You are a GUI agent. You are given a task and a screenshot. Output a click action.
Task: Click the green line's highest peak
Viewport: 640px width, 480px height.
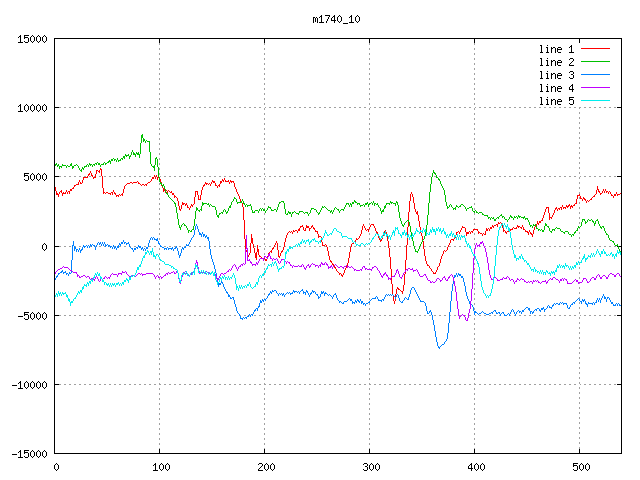[142, 135]
